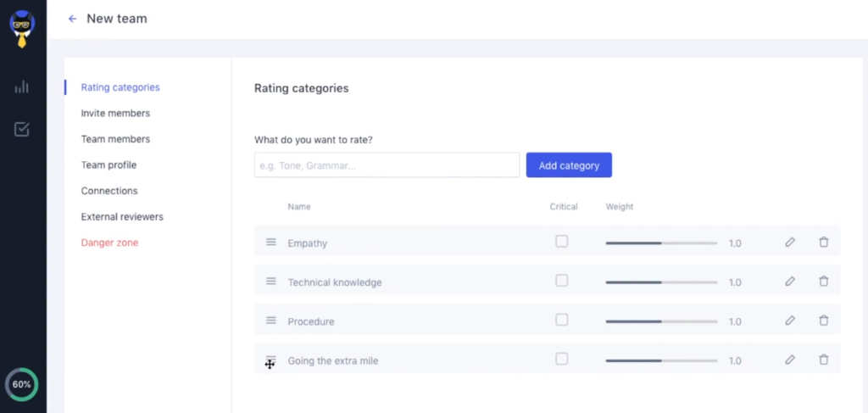Delete the Empathy category via trash icon
Image resolution: width=868 pixels, height=413 pixels.
823,243
